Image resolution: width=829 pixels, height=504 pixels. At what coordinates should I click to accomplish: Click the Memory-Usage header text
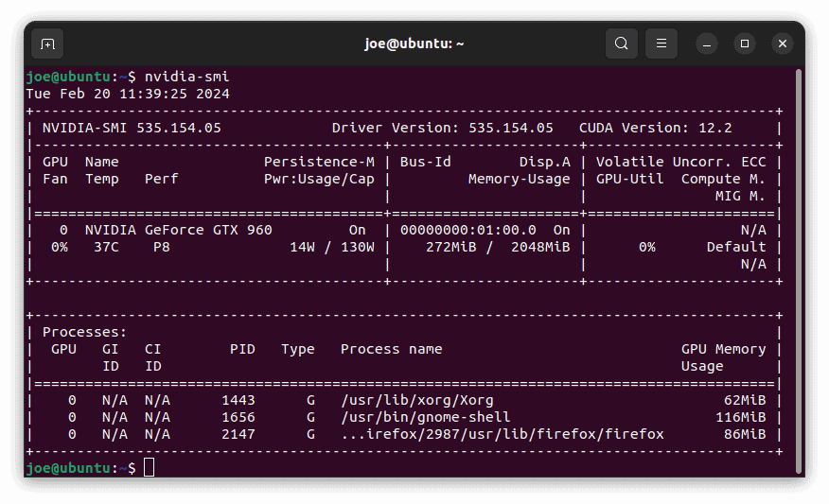(520, 179)
